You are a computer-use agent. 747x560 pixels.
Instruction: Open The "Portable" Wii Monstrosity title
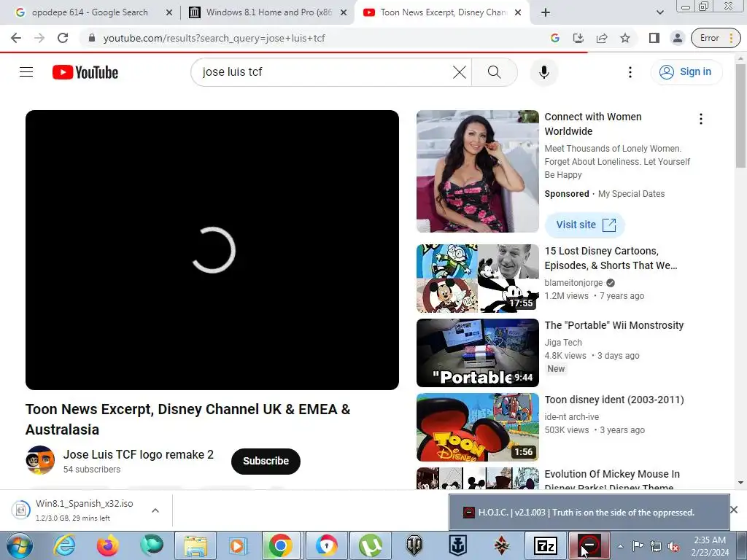click(x=614, y=325)
